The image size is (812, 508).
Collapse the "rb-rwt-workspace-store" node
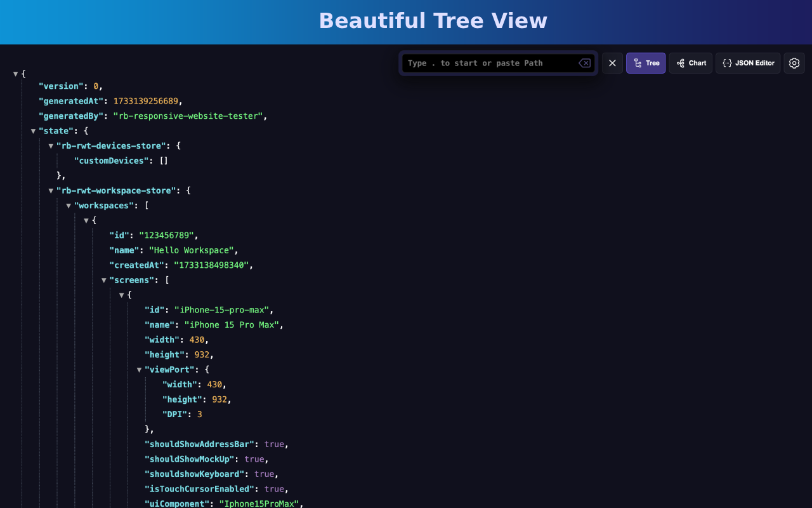point(51,190)
